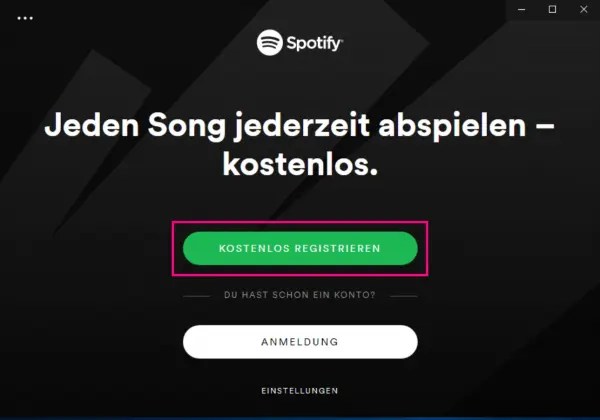The image size is (600, 420).
Task: Click the word 'abspielen' in the headline
Action: point(452,126)
